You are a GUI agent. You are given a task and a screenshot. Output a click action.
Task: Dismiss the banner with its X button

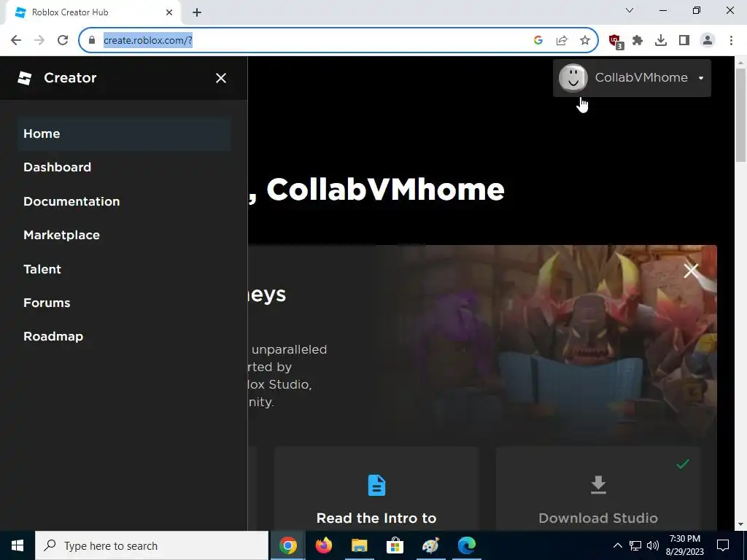[x=691, y=271]
